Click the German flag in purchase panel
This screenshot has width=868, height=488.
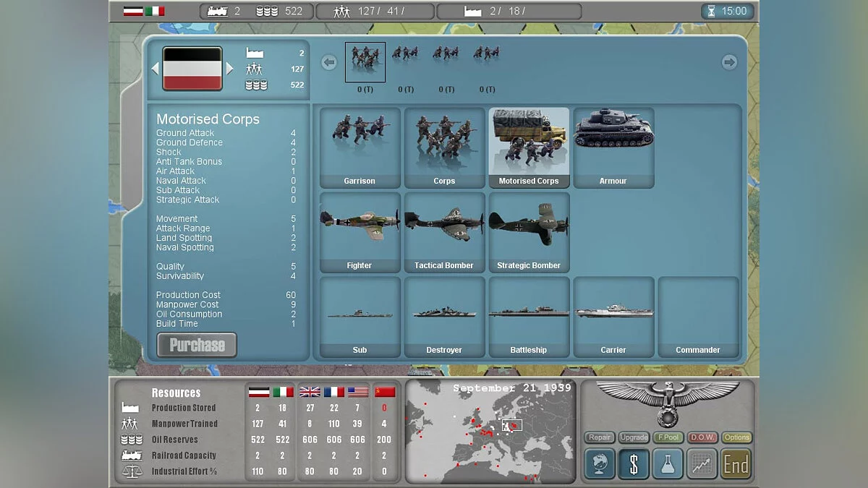tap(192, 69)
